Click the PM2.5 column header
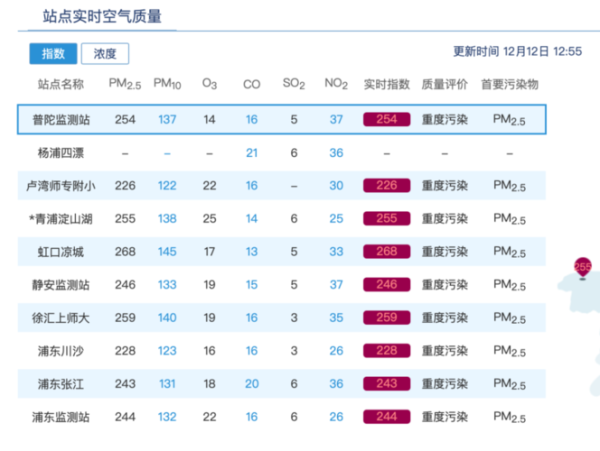 coord(125,84)
